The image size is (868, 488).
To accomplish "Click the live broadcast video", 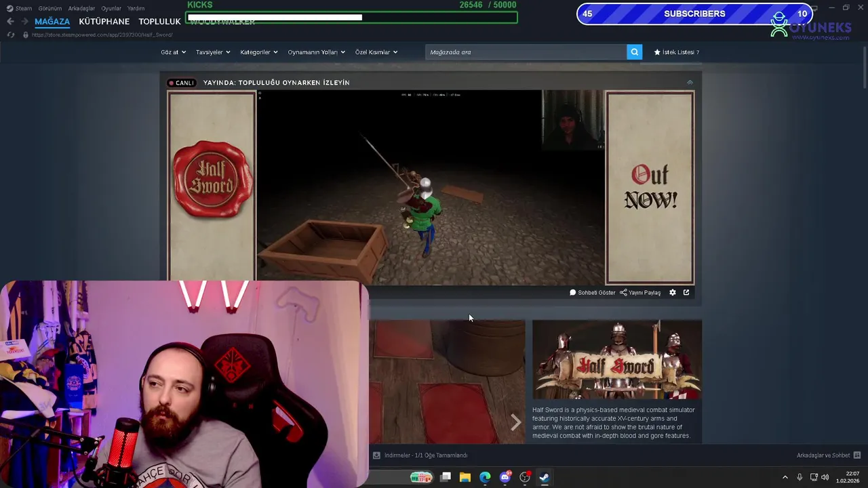I will click(x=431, y=188).
